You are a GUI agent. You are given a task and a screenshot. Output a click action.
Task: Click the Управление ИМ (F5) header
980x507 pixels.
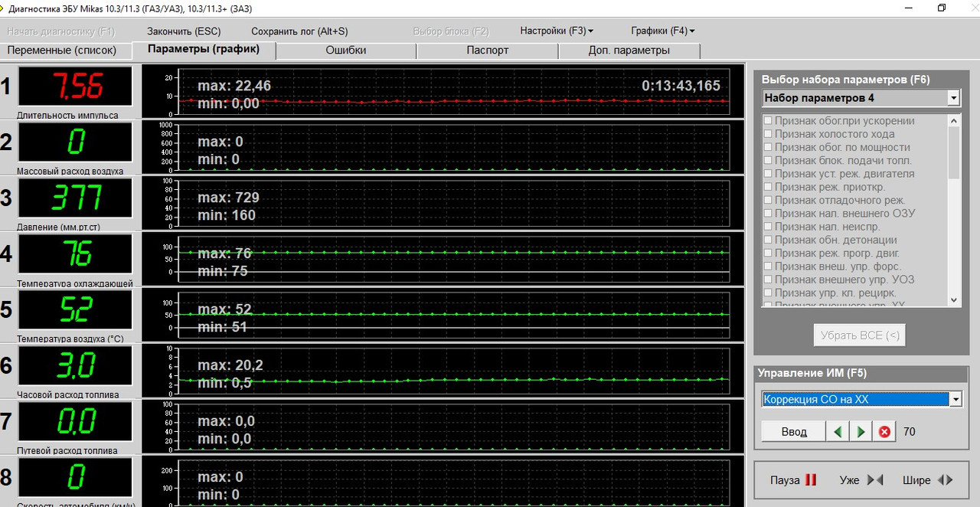point(812,373)
